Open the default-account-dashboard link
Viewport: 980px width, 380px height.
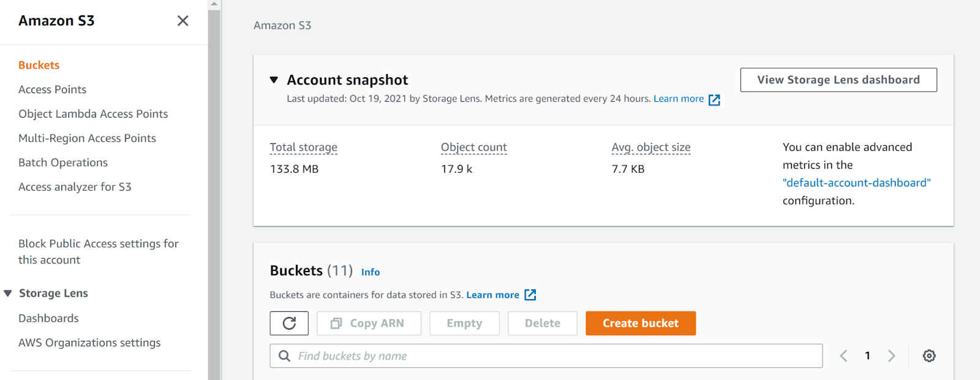(x=856, y=183)
